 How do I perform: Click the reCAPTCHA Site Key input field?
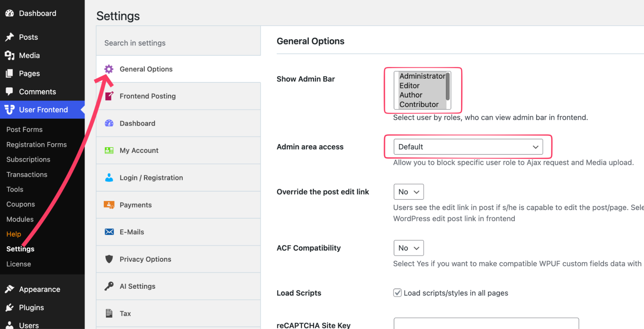pos(486,324)
